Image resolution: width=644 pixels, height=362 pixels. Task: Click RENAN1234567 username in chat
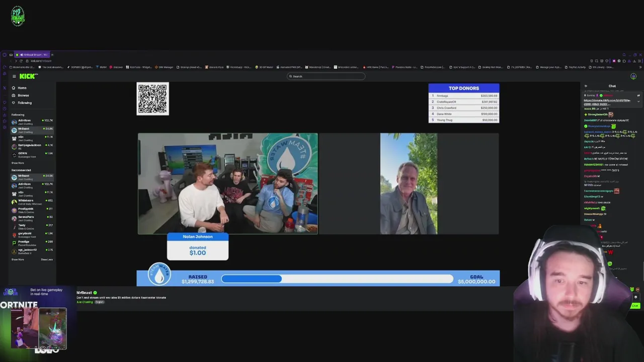click(594, 164)
